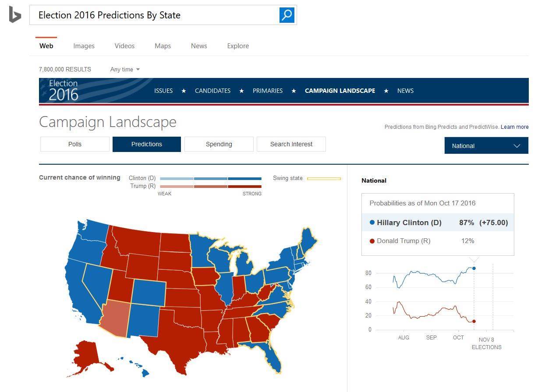The width and height of the screenshot is (545, 392).
Task: Click the Clinton strong blue legend swatch
Action: (244, 179)
